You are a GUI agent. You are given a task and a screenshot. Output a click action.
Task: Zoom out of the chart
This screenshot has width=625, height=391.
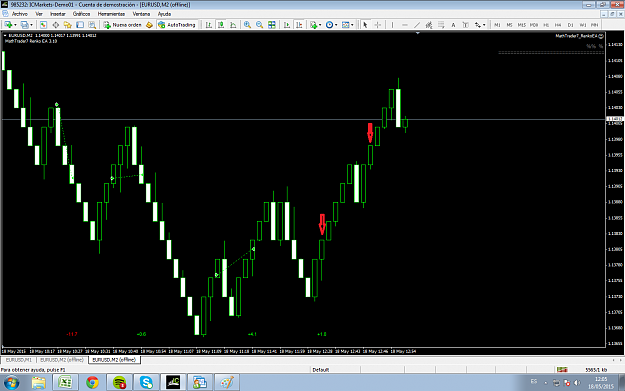click(259, 25)
